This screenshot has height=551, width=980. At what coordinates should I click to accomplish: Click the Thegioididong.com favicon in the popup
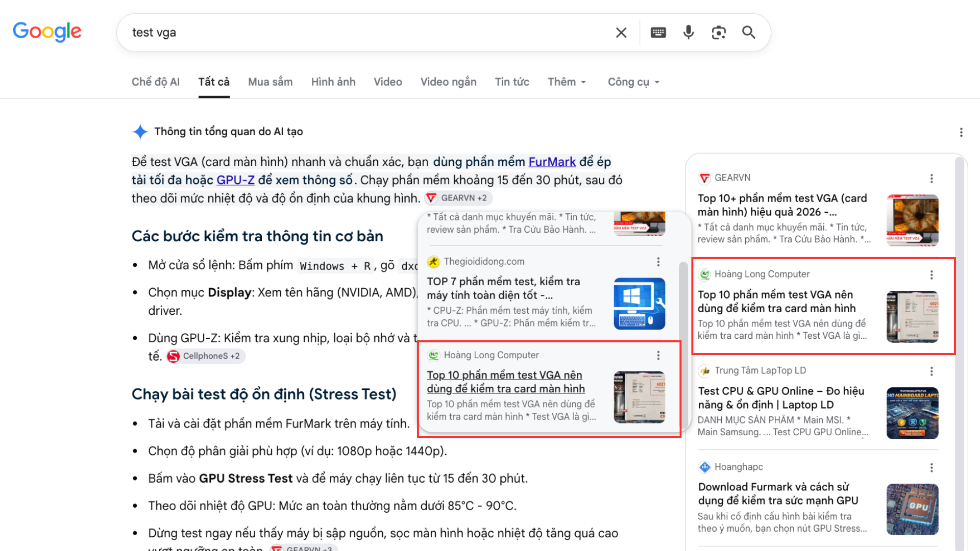433,262
